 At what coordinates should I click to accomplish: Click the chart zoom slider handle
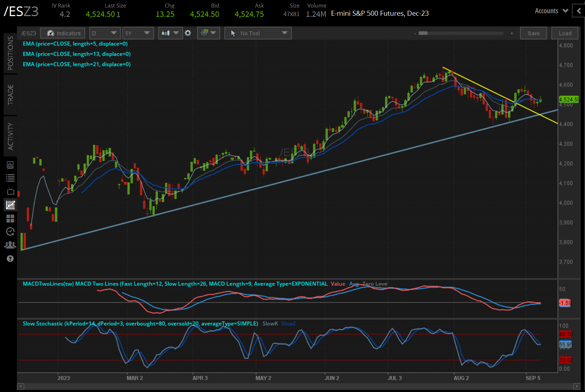(423, 33)
